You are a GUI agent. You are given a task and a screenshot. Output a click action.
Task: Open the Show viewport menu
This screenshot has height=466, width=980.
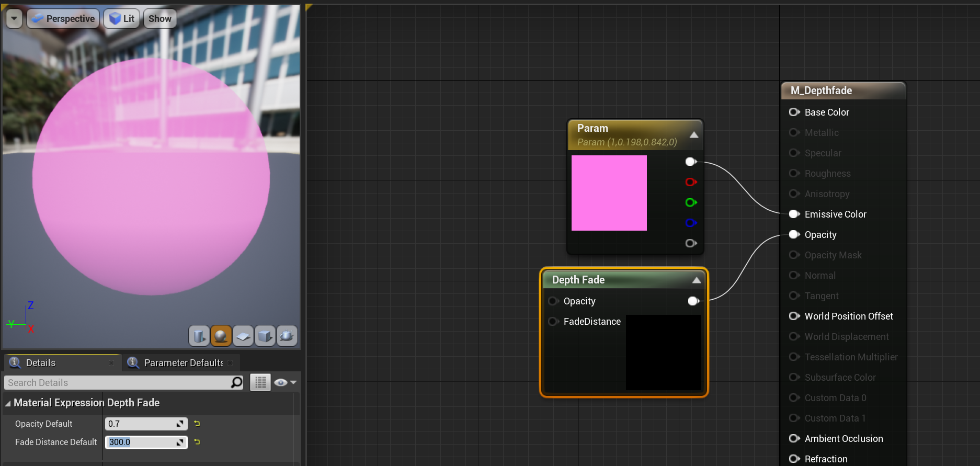point(159,19)
